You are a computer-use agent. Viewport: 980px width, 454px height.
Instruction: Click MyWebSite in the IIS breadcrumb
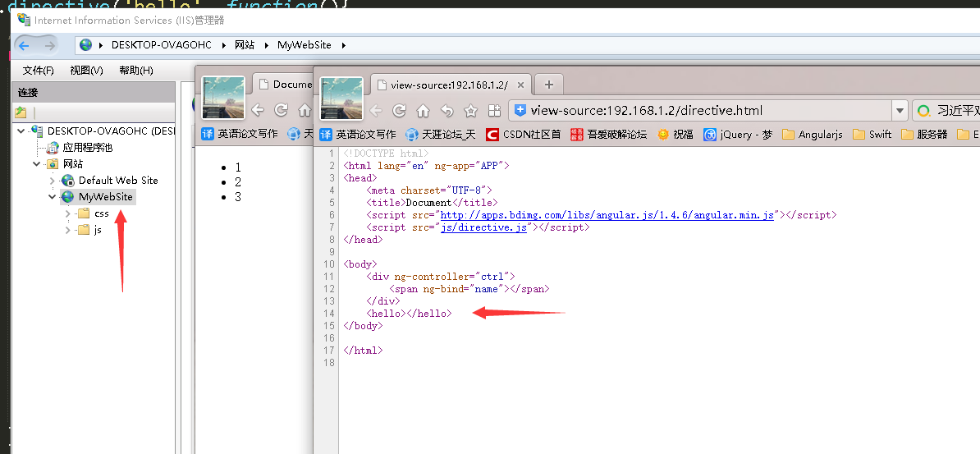coord(304,45)
